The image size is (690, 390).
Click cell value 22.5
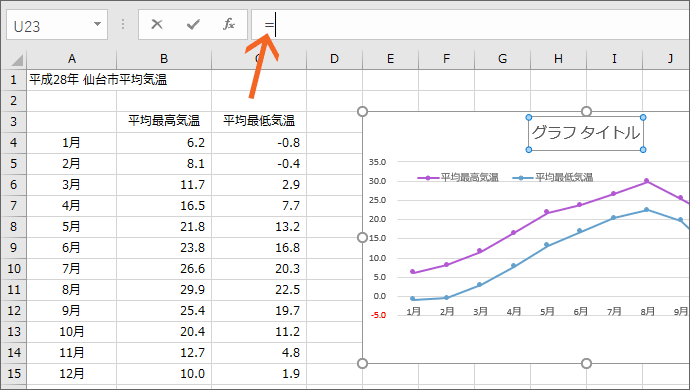[x=259, y=290]
